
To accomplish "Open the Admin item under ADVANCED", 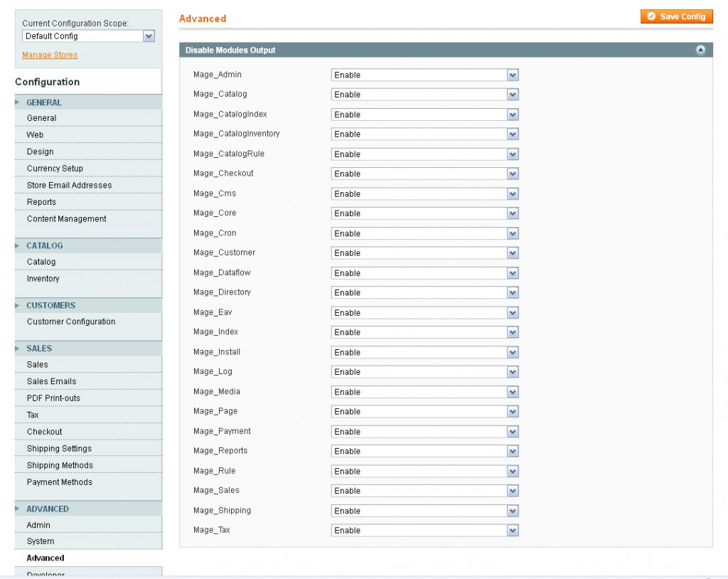I will 88,525.
